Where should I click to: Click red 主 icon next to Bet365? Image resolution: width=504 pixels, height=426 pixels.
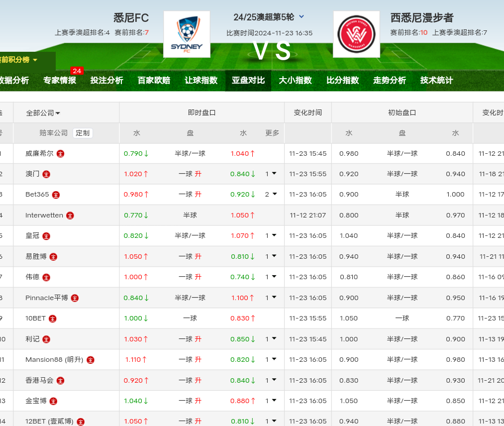click(56, 195)
